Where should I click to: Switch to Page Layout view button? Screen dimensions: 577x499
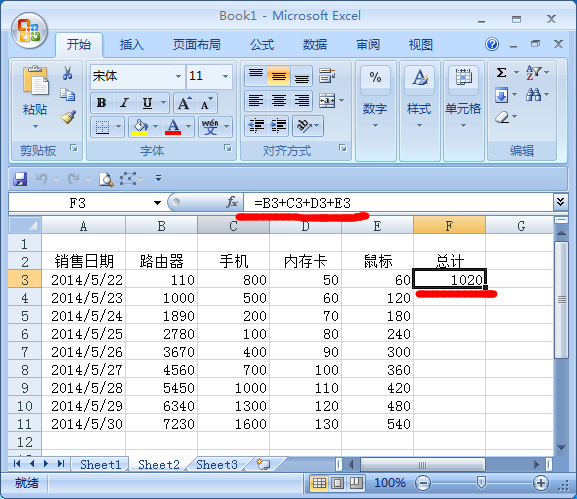[x=337, y=483]
